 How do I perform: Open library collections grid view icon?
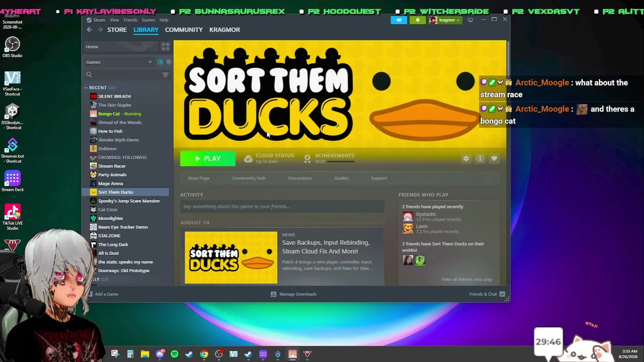pyautogui.click(x=165, y=47)
